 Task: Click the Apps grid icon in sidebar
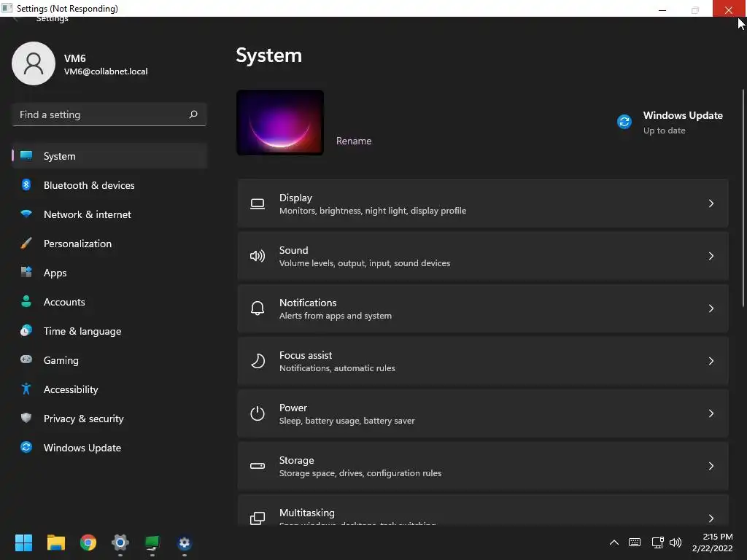coord(26,273)
